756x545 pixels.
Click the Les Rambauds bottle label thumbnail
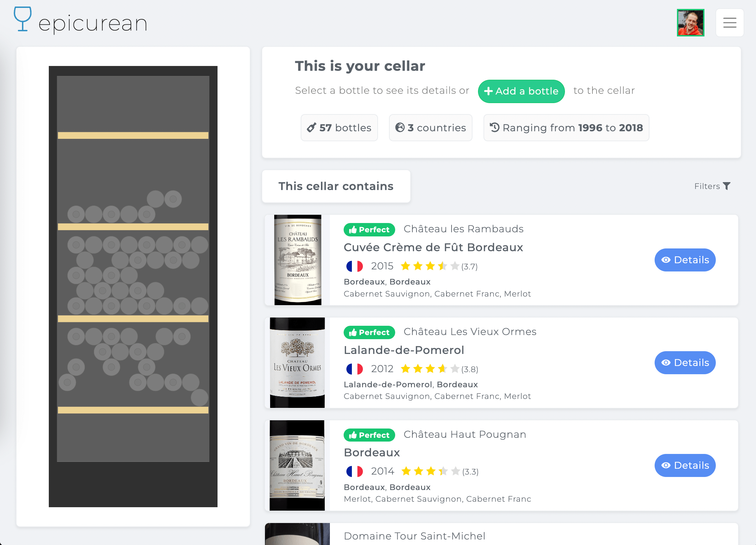[298, 260]
